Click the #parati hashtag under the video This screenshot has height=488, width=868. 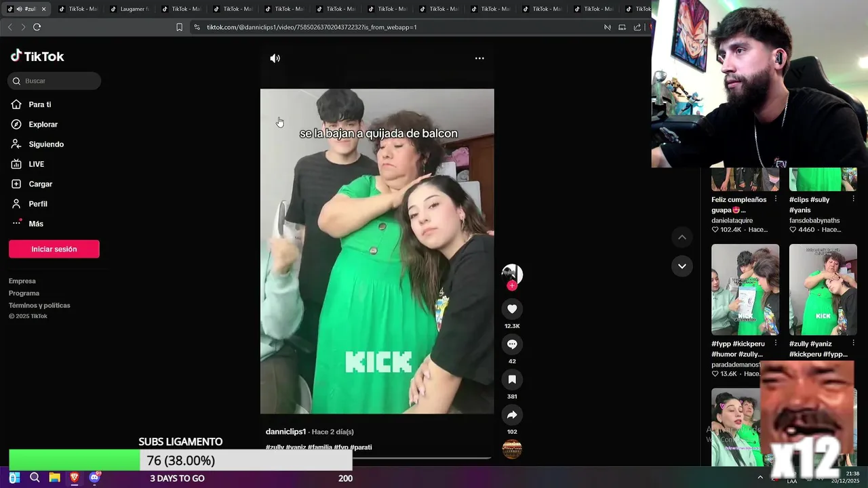(x=361, y=447)
